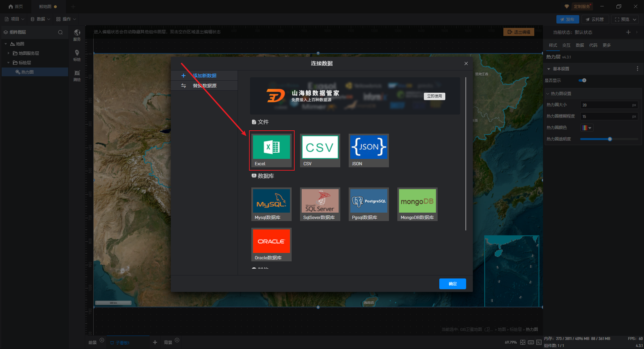The height and width of the screenshot is (349, 644).
Task: Confirm with the 确定 button
Action: click(x=452, y=284)
